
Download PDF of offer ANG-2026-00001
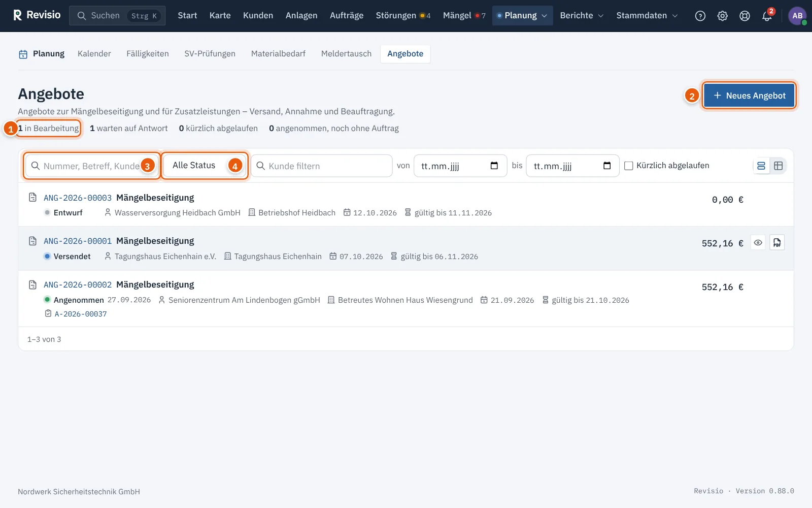[x=777, y=243]
